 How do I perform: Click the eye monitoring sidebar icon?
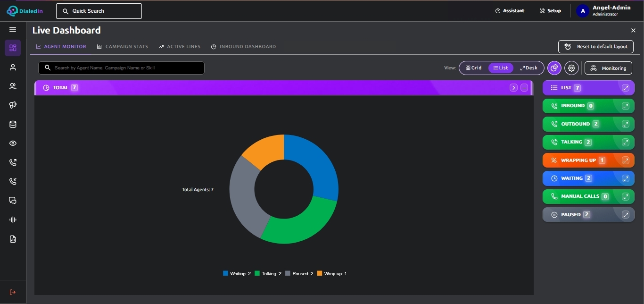pos(13,144)
